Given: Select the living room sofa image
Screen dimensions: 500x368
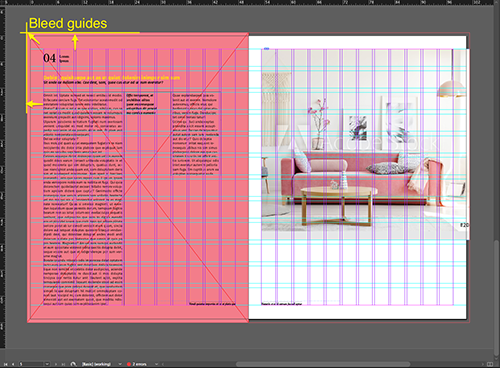Looking at the screenshot, I should 365,144.
